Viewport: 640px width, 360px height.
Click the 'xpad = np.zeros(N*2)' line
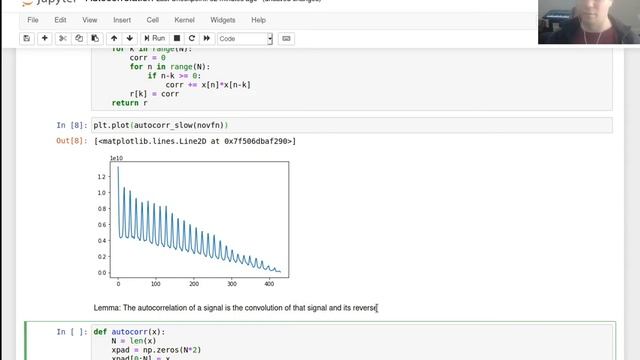(x=156, y=350)
